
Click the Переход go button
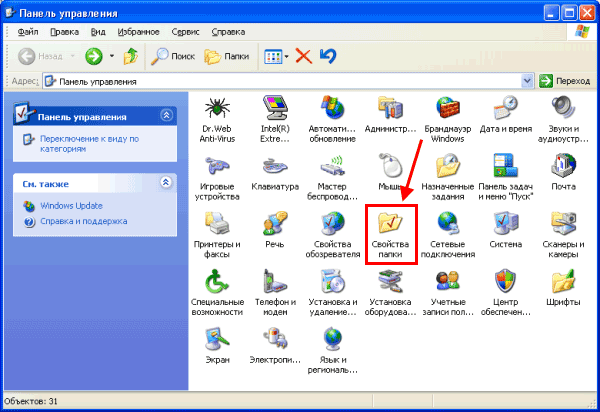[566, 80]
